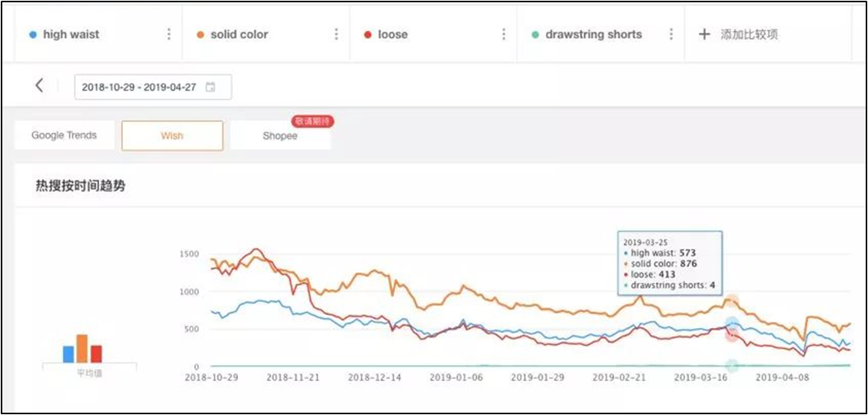Select the solid color keyword chip
Image resolution: width=868 pixels, height=415 pixels.
pos(239,35)
